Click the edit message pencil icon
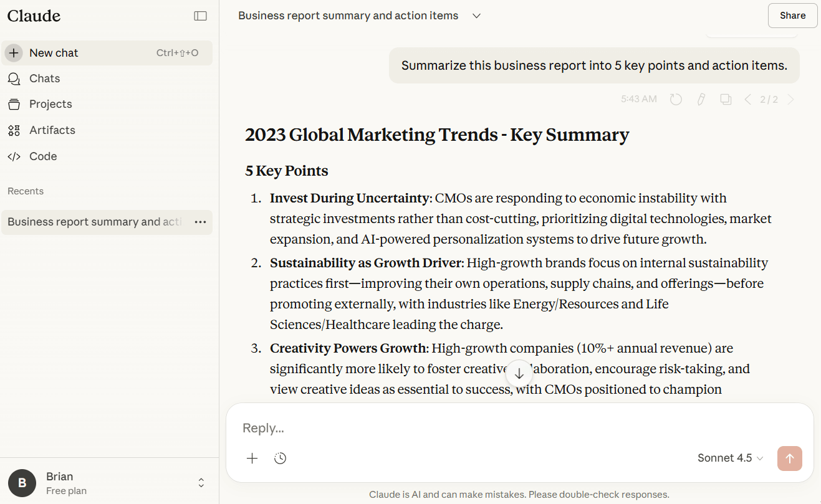 (x=701, y=100)
